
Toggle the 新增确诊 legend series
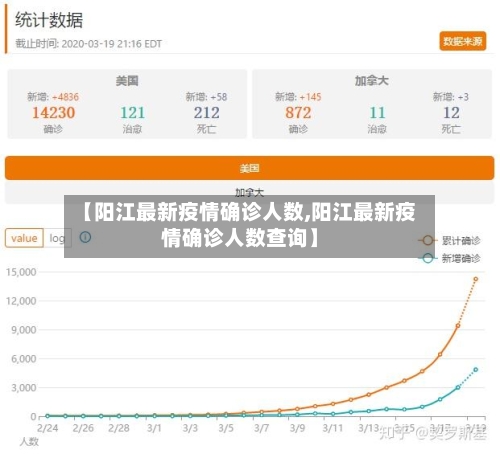(x=450, y=258)
